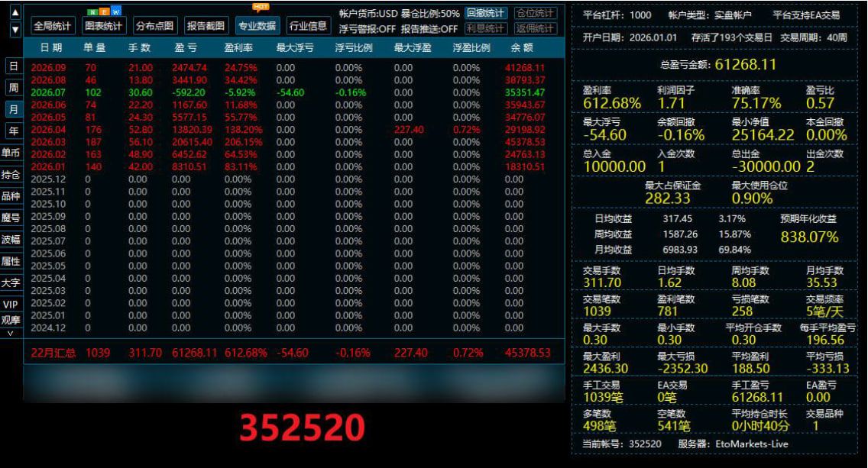
Task: Open the 分布点图 tab
Action: 154,25
